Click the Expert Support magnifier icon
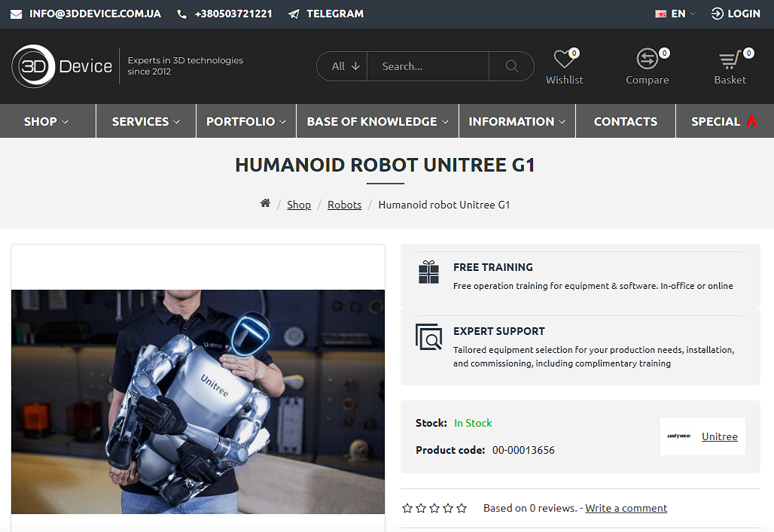This screenshot has width=774, height=532. tap(428, 337)
